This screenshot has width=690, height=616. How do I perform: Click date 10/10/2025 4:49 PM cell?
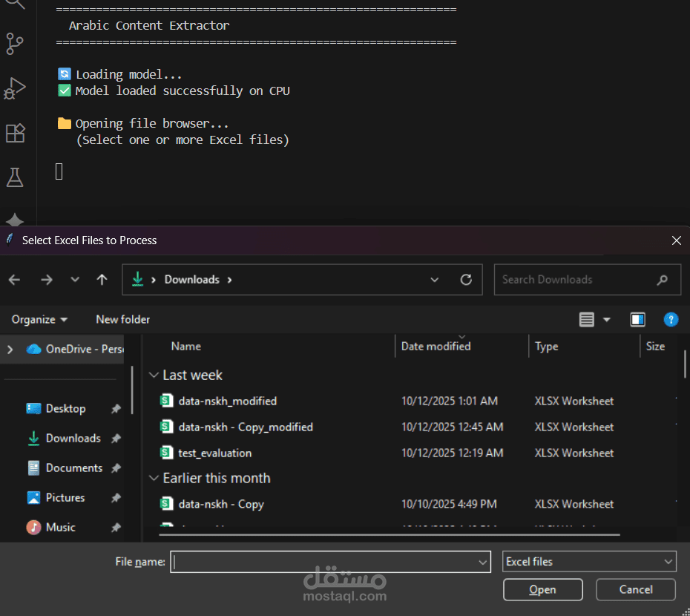tap(449, 504)
